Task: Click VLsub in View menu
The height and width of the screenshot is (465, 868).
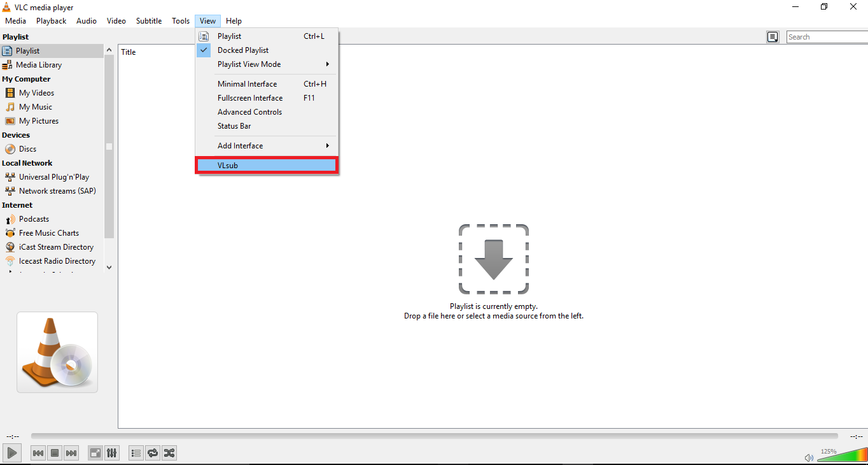Action: [267, 166]
